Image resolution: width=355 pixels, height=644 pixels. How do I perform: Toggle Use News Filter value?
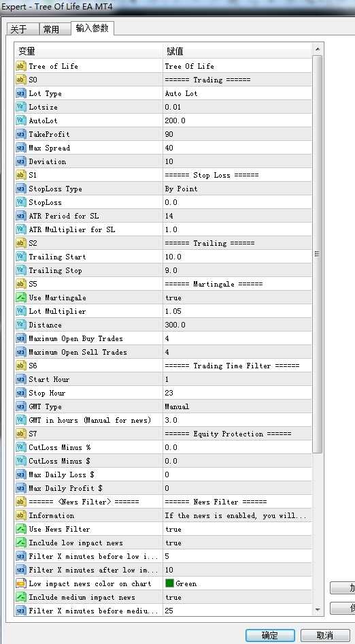[x=237, y=530]
